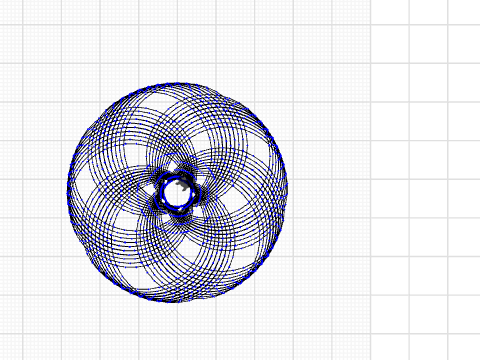Image resolution: width=480 pixels, height=360 pixels.
Task: Select the bottommost edge of the spirograph pattern
Action: [x=177, y=301]
